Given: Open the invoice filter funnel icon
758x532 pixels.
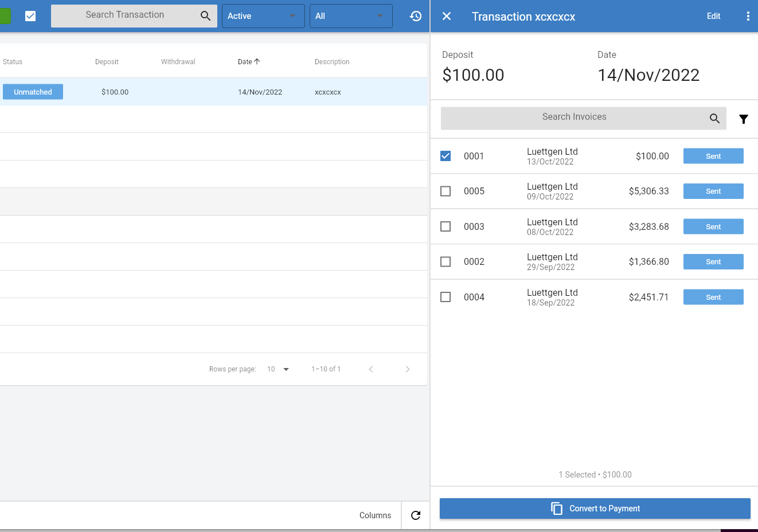Looking at the screenshot, I should 743,119.
